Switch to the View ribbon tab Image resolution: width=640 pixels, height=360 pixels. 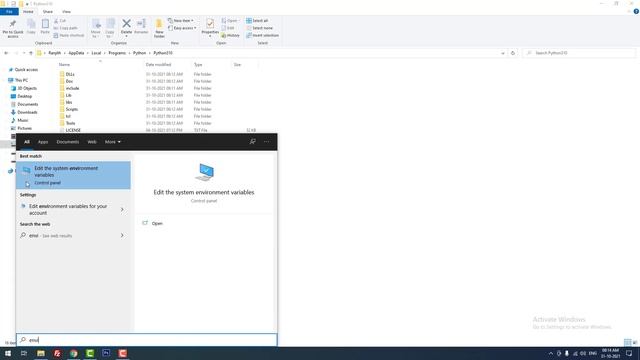(x=66, y=11)
